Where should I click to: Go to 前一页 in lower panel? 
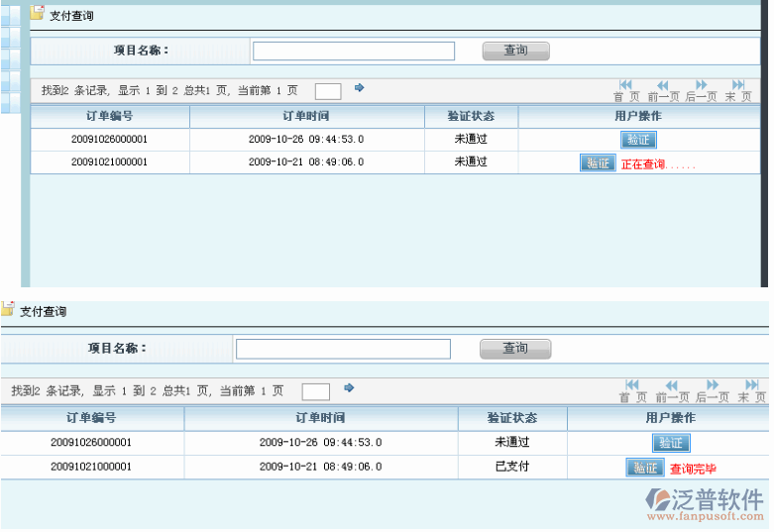tap(672, 391)
